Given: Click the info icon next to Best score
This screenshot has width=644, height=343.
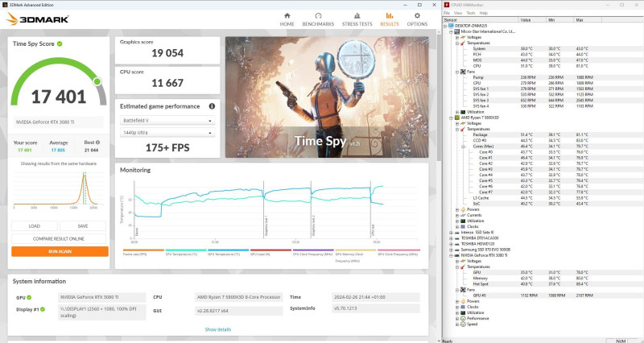Looking at the screenshot, I should (x=97, y=143).
